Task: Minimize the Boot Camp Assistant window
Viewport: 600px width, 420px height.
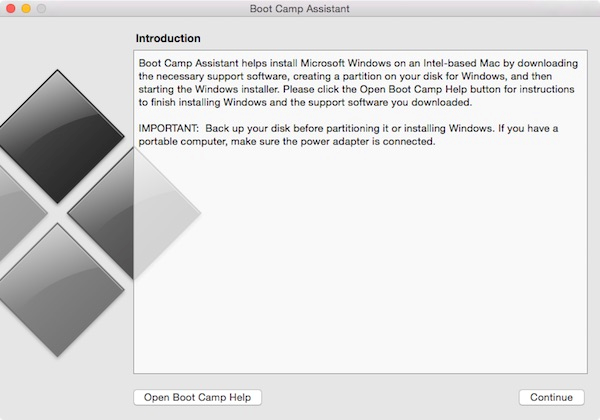Action: click(x=26, y=8)
